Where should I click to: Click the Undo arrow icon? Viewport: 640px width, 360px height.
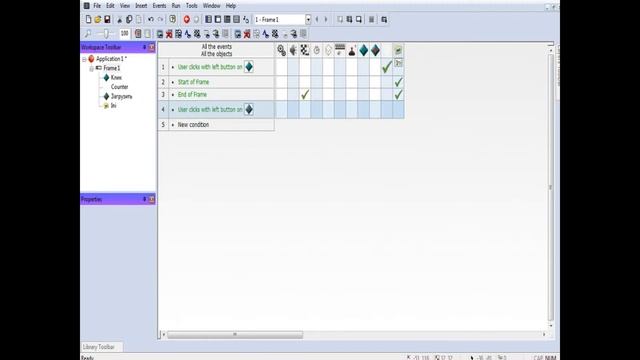(151, 19)
